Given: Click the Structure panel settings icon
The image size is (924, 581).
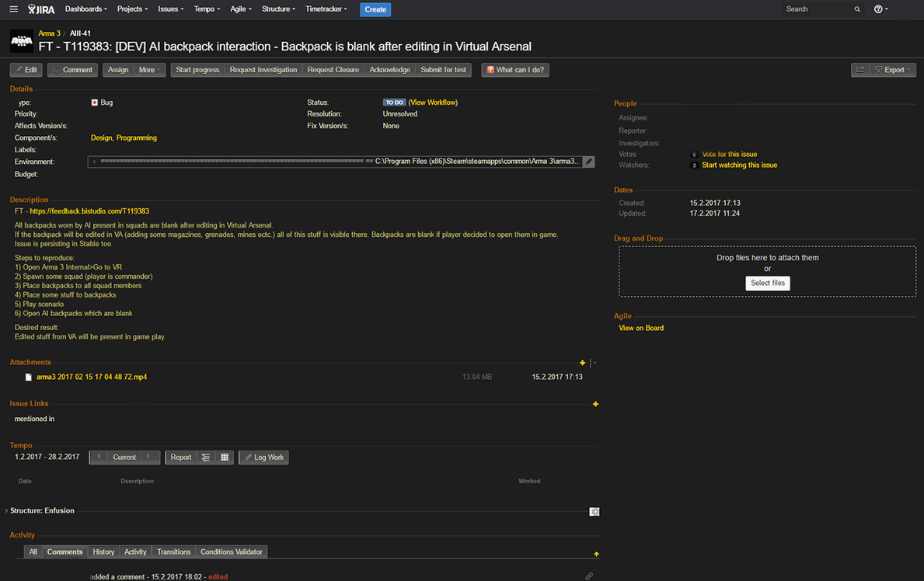Looking at the screenshot, I should click(x=594, y=511).
